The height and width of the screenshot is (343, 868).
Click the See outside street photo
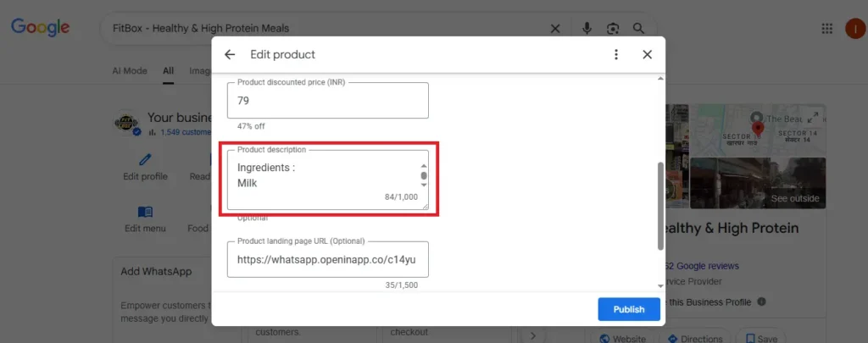coord(758,183)
